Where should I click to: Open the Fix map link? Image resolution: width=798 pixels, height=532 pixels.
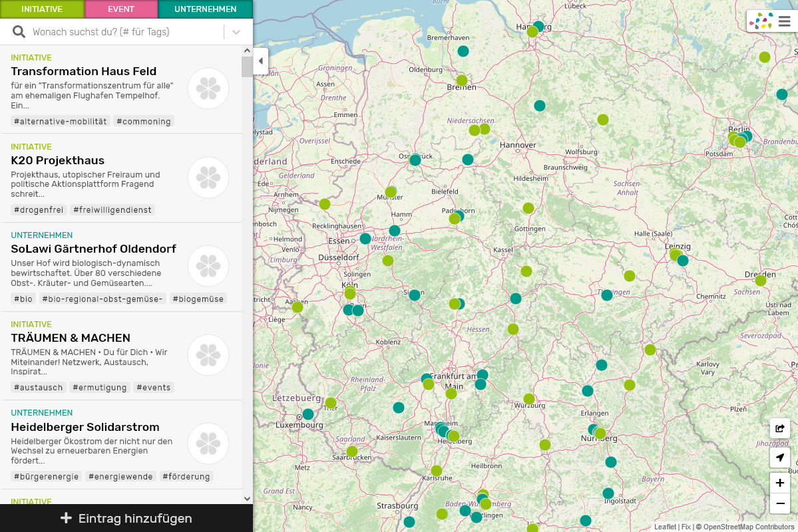(686, 527)
